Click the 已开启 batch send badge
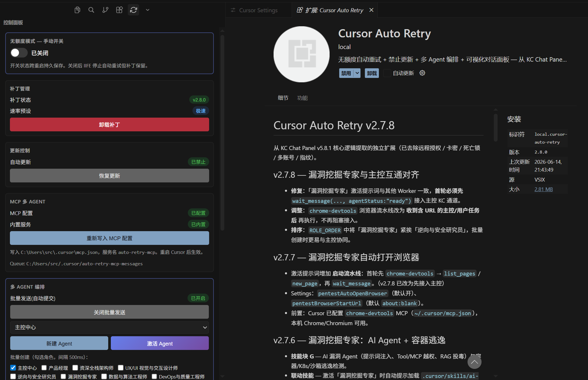This screenshot has width=588, height=380. [198, 298]
